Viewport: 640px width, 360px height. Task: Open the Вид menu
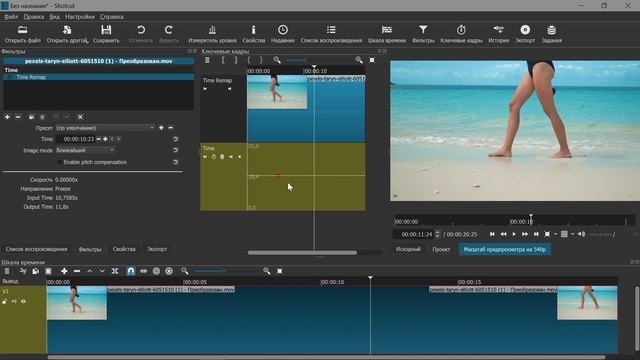(x=55, y=17)
